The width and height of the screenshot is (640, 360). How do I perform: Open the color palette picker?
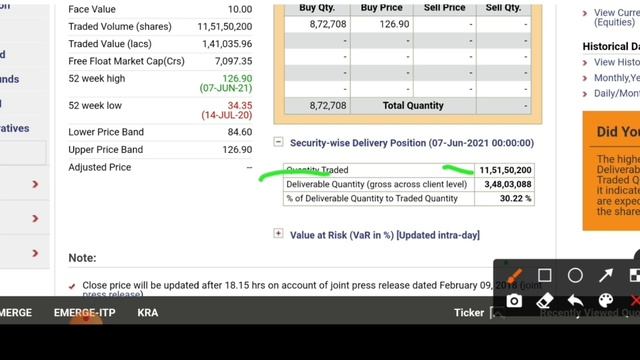pos(606,301)
